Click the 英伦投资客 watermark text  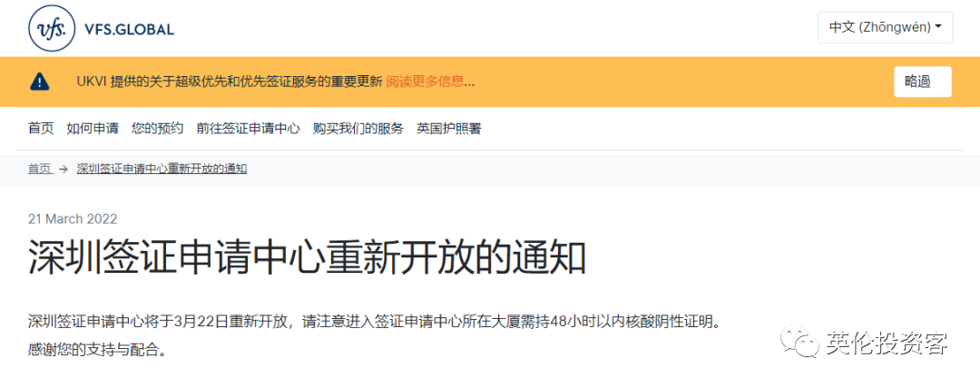[886, 343]
